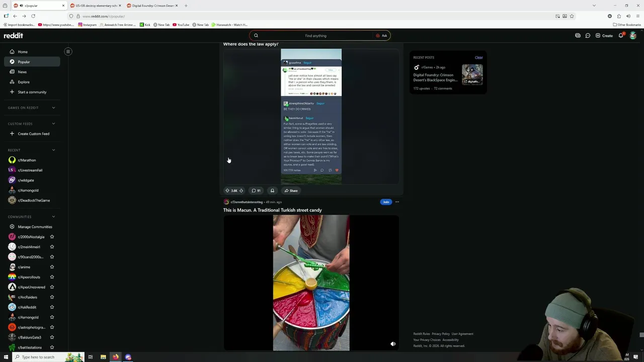Open a new browser tab
Viewport: 644px width, 362px height.
(x=186, y=6)
